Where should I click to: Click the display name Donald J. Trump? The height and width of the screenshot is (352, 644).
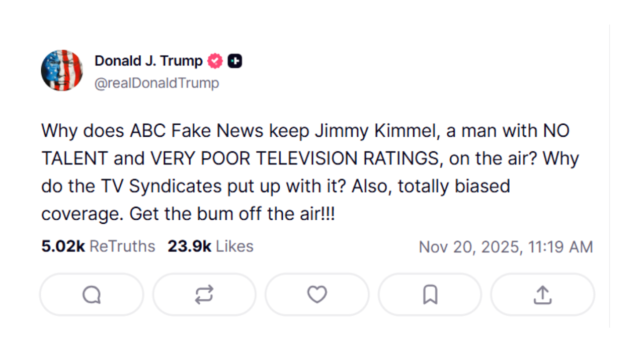148,60
